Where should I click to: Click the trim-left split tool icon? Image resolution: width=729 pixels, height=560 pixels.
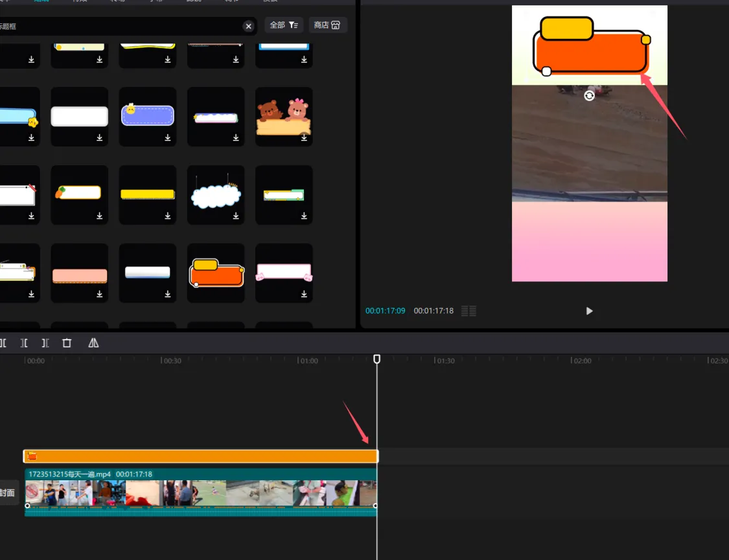[24, 343]
